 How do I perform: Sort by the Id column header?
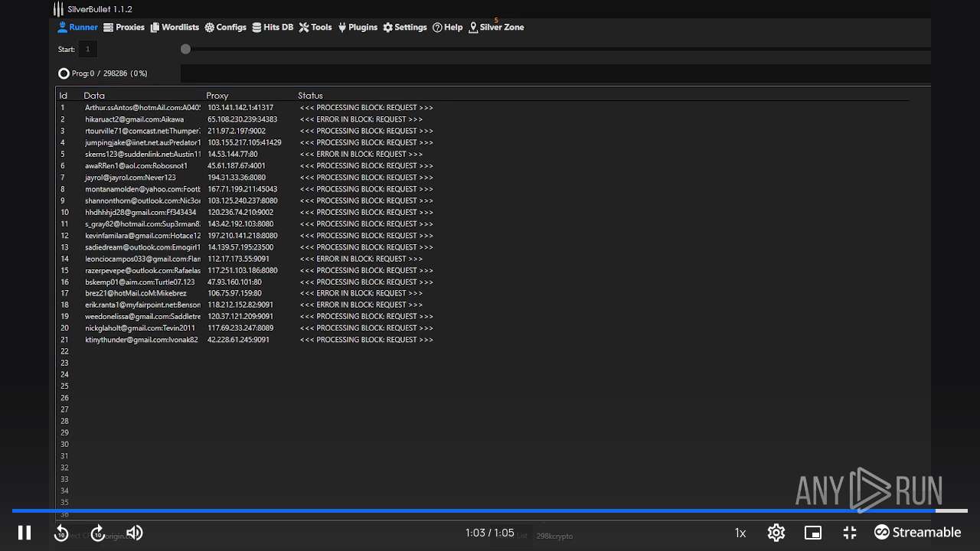point(64,96)
